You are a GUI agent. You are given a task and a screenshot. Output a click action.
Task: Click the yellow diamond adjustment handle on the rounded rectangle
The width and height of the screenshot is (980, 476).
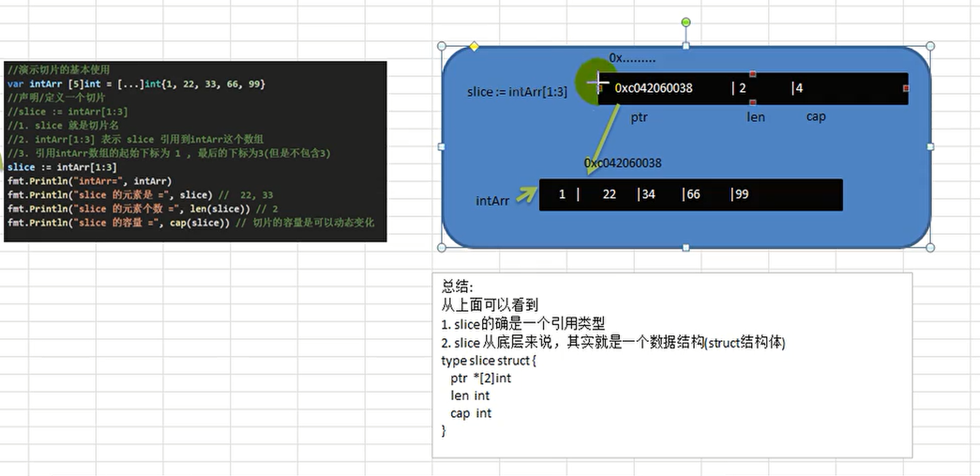pyautogui.click(x=474, y=47)
